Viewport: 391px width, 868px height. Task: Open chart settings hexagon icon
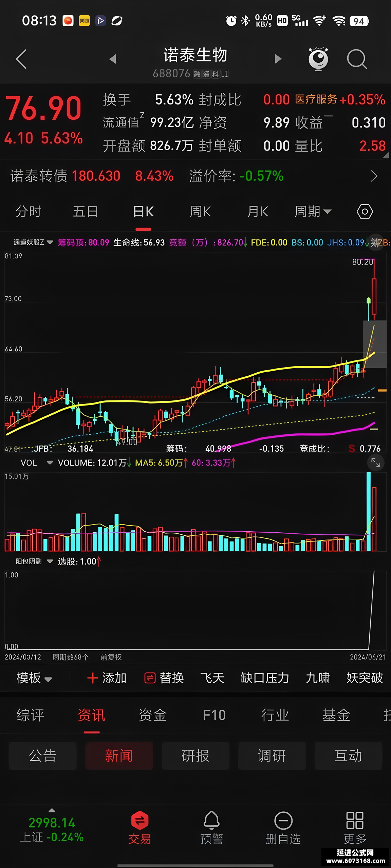click(365, 212)
